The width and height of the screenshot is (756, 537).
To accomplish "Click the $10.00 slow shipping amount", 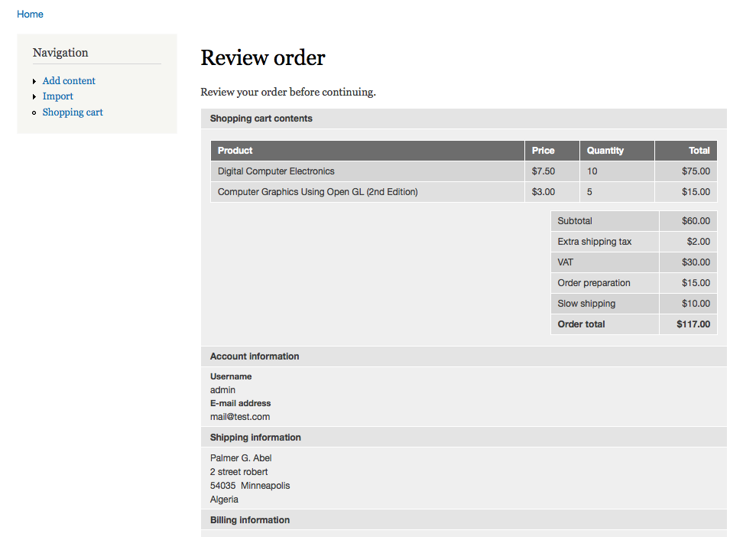I will click(x=696, y=304).
